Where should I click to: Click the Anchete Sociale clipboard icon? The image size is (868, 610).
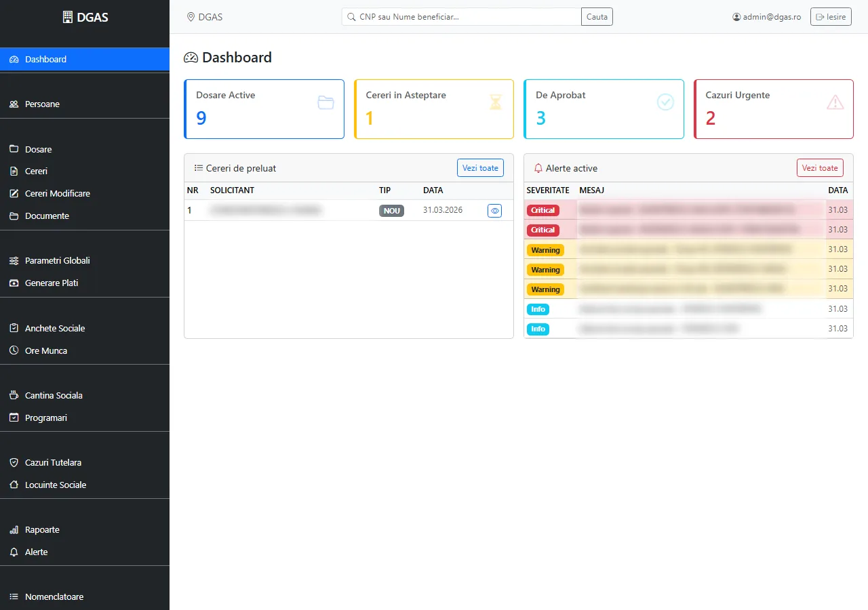coord(14,328)
